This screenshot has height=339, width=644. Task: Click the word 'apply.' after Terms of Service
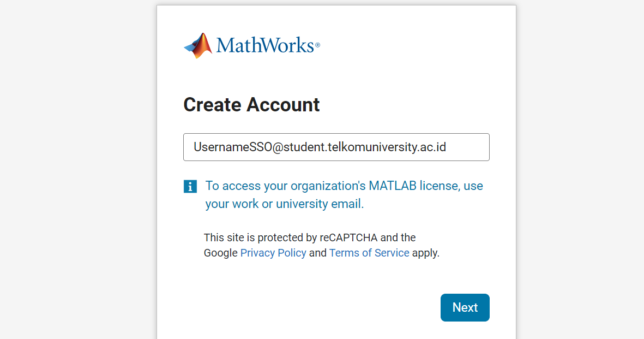[426, 253]
